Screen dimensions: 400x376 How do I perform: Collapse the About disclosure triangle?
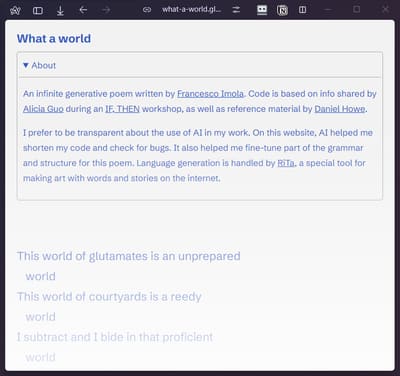[x=26, y=65]
